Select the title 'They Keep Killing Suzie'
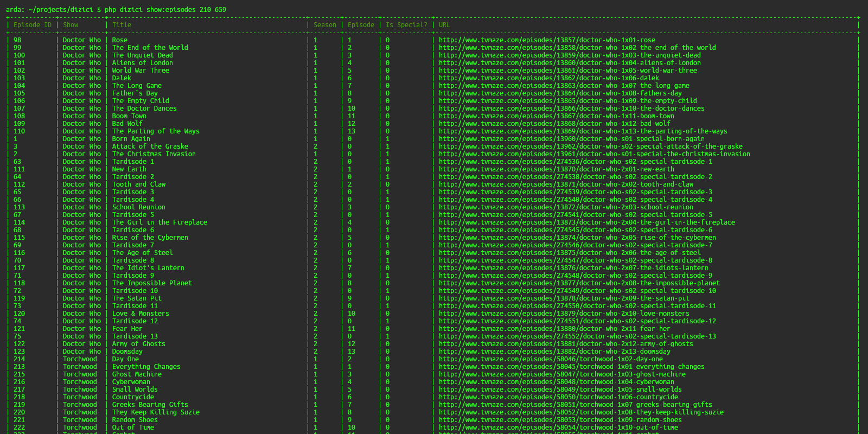 pyautogui.click(x=156, y=412)
